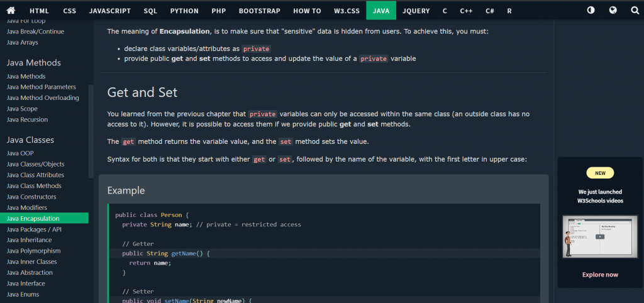Viewport: 644px width, 303px height.
Task: Click the Get and Set heading
Action: [x=142, y=92]
